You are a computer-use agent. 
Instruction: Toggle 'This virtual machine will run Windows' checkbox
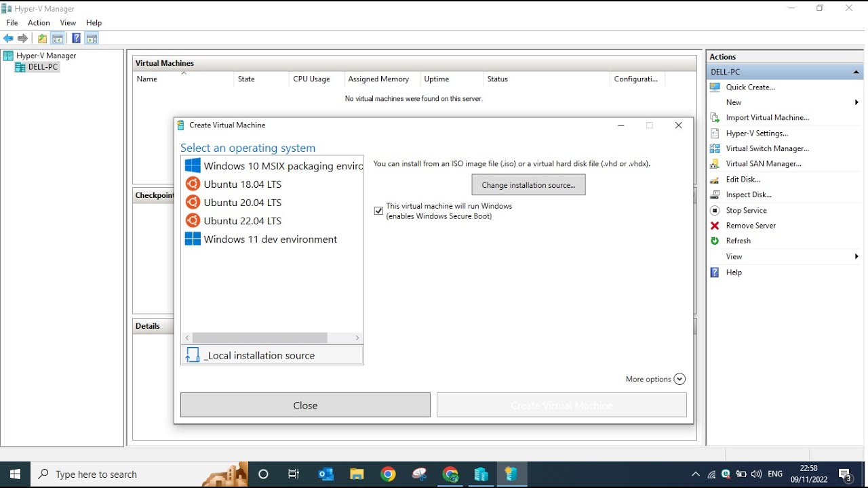(378, 211)
